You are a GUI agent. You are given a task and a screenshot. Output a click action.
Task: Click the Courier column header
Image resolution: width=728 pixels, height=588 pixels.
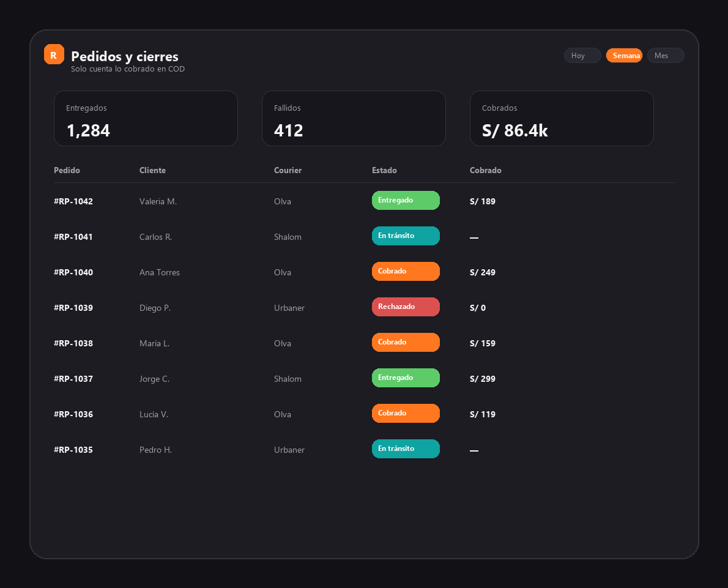288,171
